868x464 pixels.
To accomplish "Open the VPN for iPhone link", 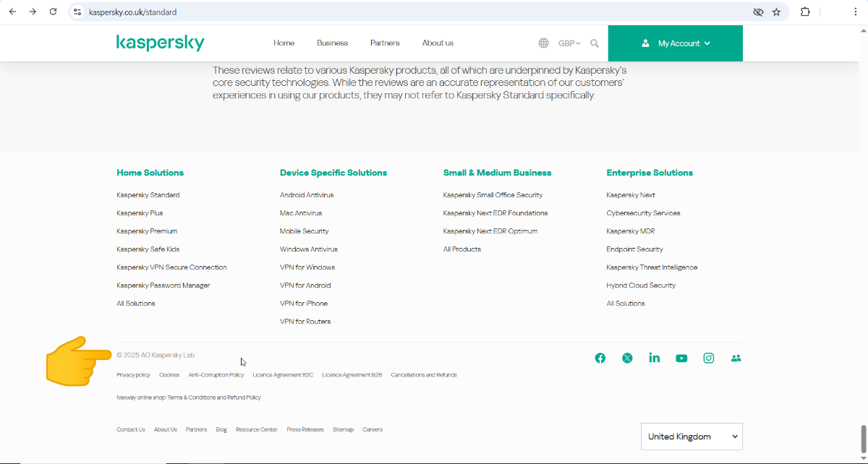I will pyautogui.click(x=304, y=304).
